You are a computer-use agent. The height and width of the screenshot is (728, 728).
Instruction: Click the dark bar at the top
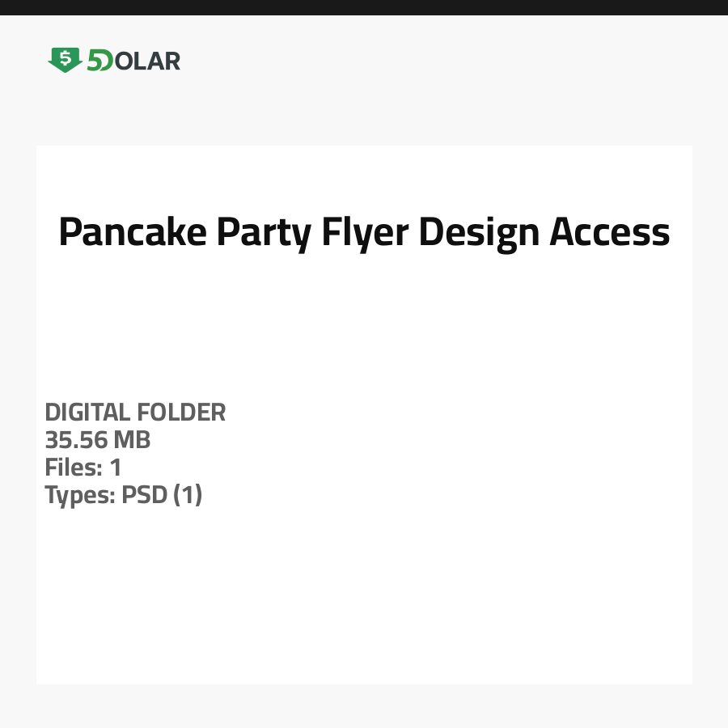364,7
